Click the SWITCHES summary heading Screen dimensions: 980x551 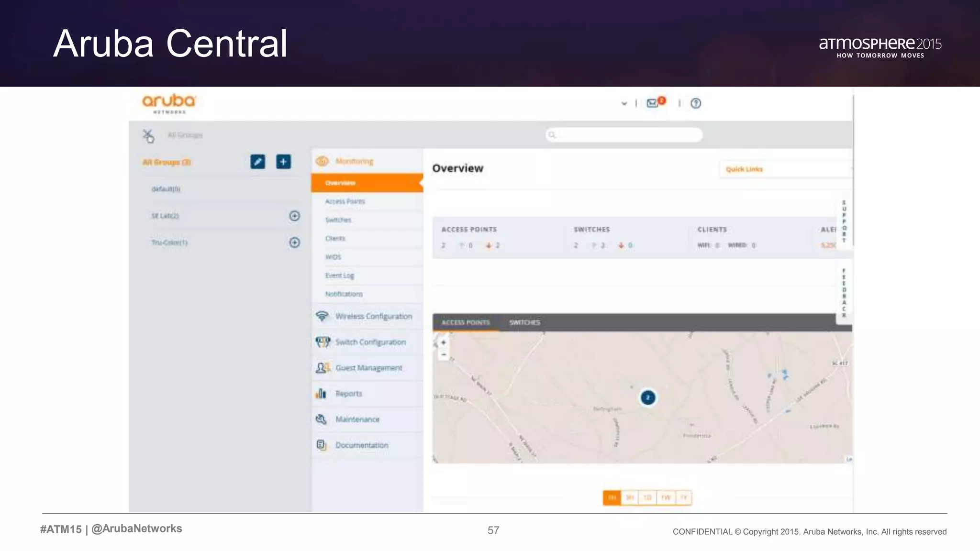(x=592, y=230)
